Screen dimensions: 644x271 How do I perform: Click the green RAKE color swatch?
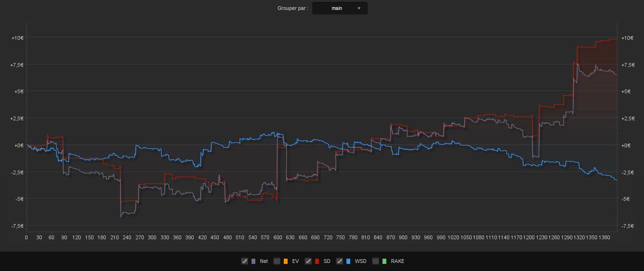[384, 261]
